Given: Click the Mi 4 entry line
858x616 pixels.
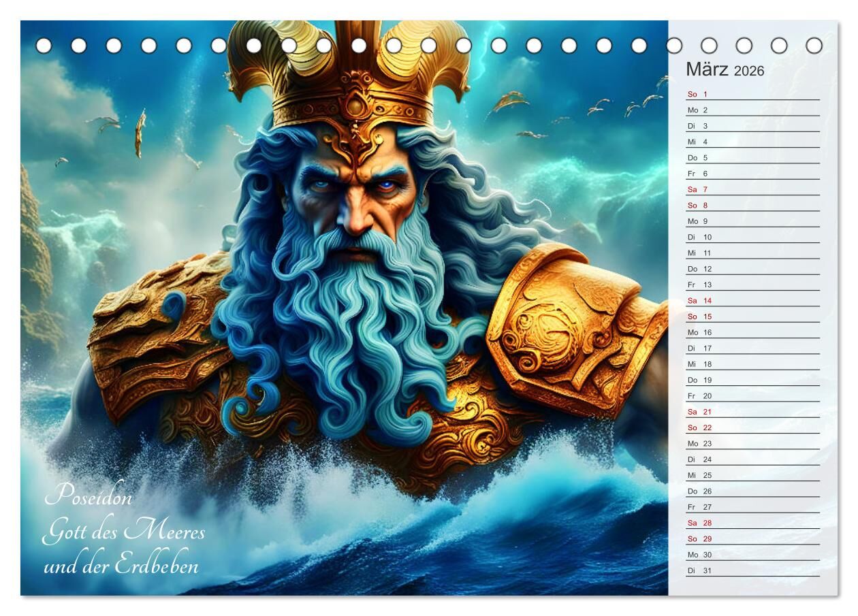Looking at the screenshot, I should 752,142.
